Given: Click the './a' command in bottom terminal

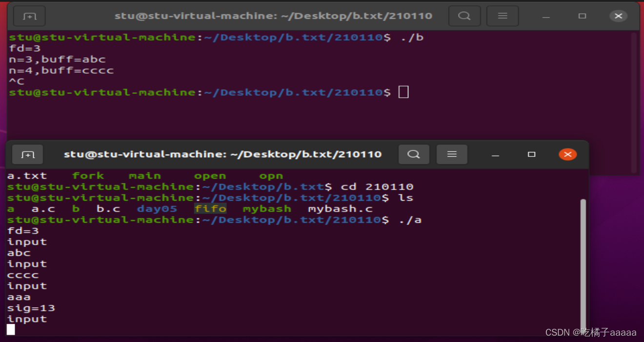Looking at the screenshot, I should tap(410, 220).
